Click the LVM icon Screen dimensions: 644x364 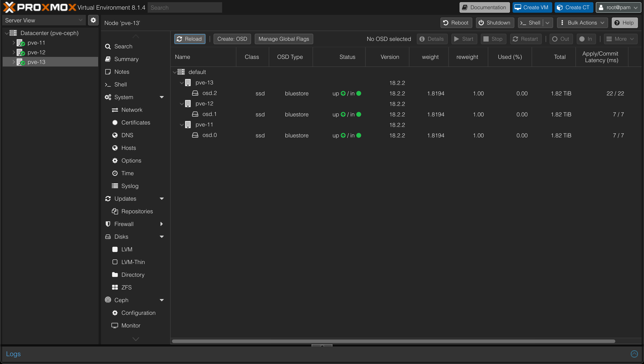[115, 249]
